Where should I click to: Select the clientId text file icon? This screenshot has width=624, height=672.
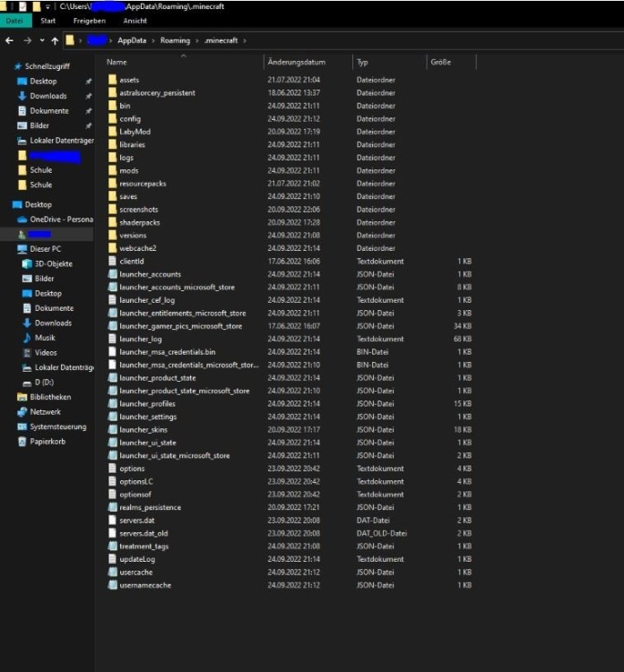pyautogui.click(x=112, y=261)
